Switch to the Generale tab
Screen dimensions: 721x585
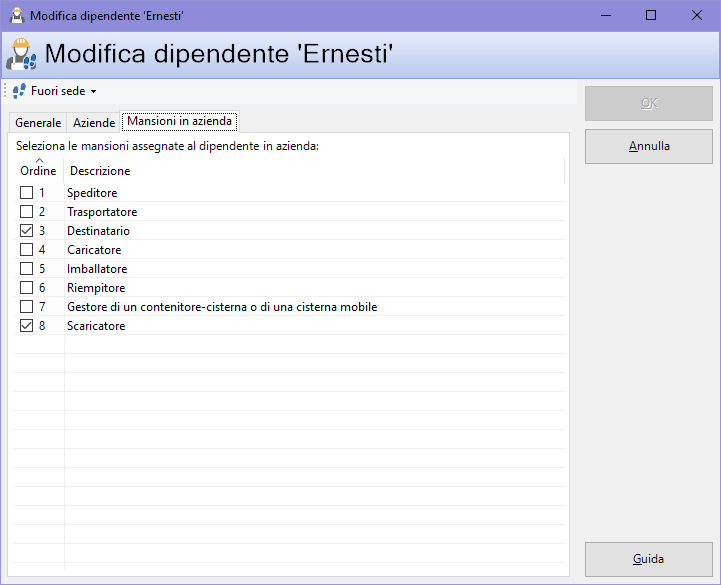coord(38,123)
